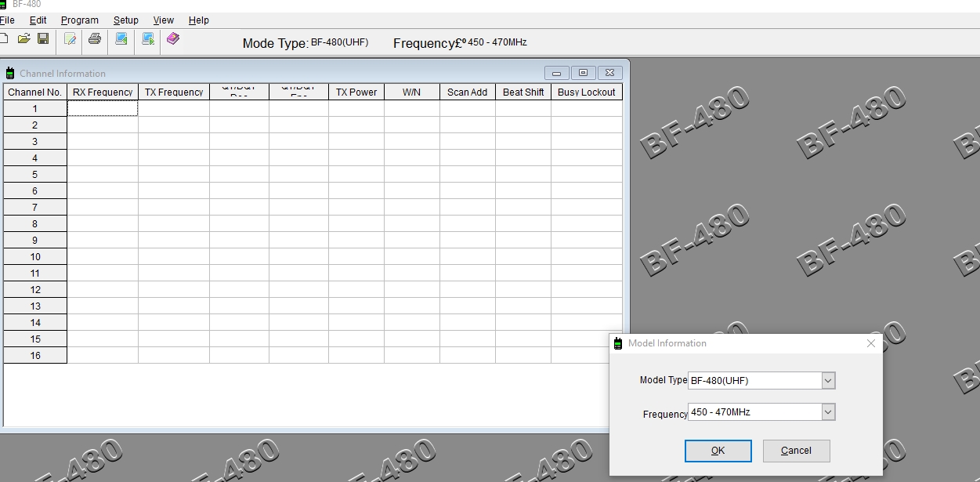Close the Model Information dialog
This screenshot has width=980, height=482.
(x=871, y=343)
